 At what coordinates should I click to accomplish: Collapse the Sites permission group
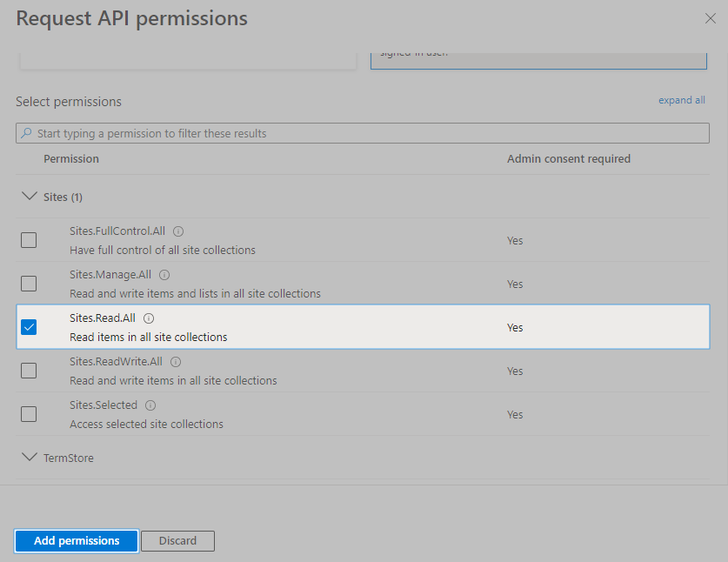30,197
